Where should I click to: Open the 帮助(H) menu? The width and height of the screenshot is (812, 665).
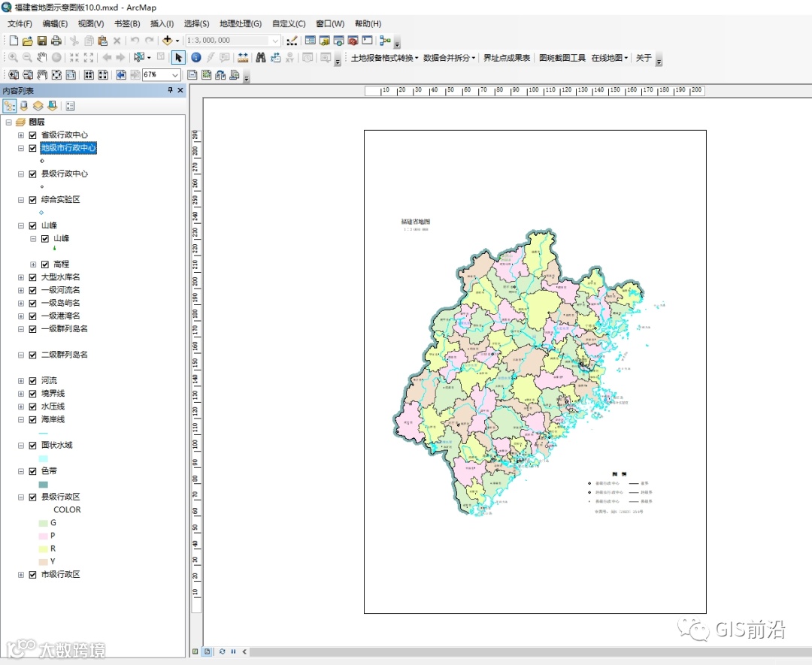point(368,24)
